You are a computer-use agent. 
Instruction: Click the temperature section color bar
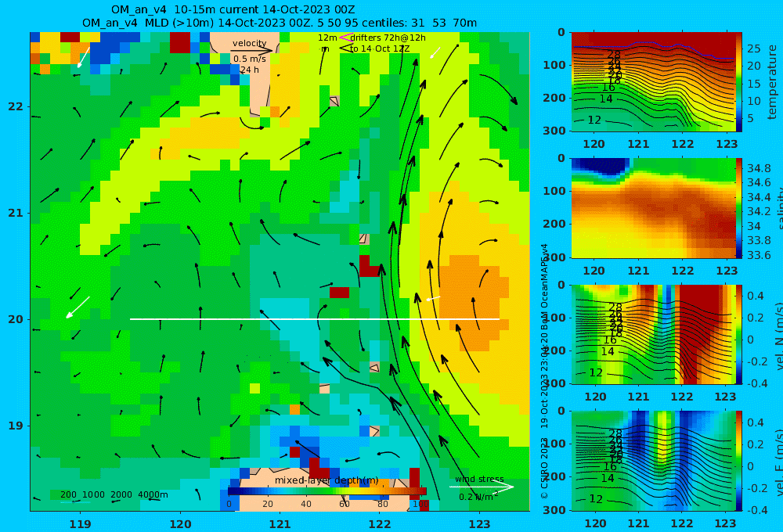click(x=738, y=82)
